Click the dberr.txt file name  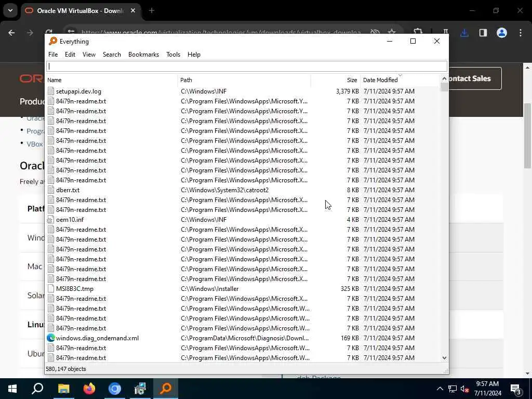coord(68,190)
